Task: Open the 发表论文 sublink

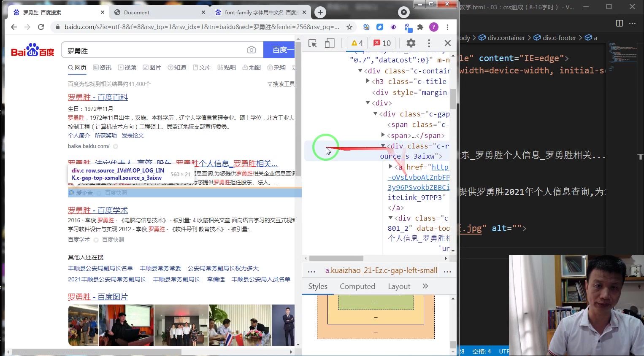Action: (133, 135)
